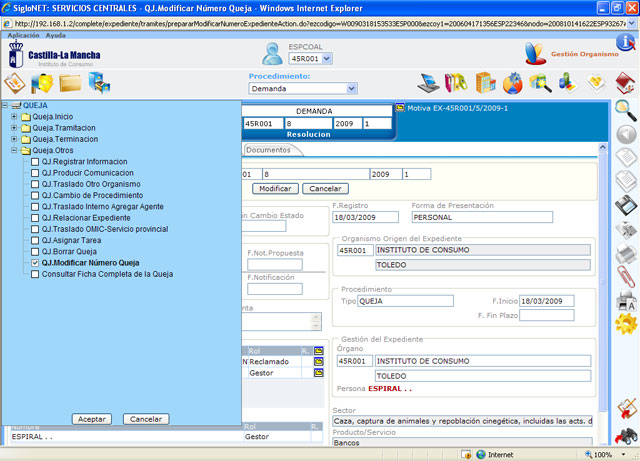Check QJ.Registrar Informacion
Viewport: 640px width, 461px height.
pyautogui.click(x=35, y=162)
